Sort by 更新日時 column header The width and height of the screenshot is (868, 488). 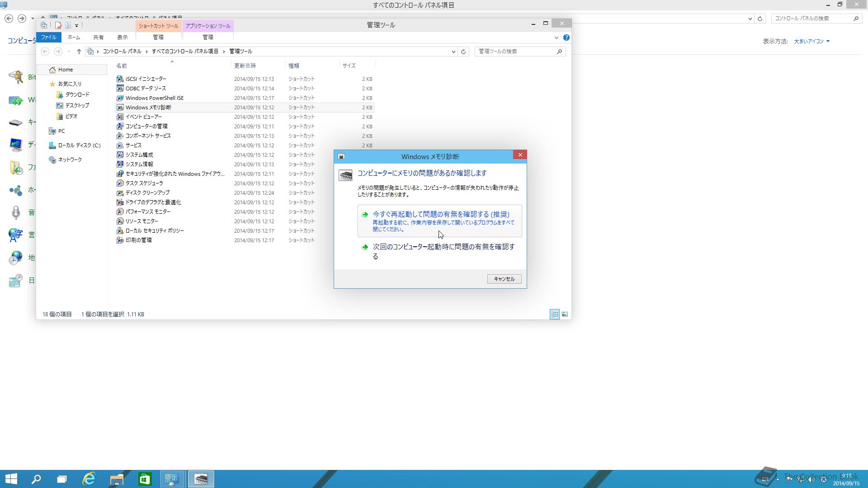258,66
